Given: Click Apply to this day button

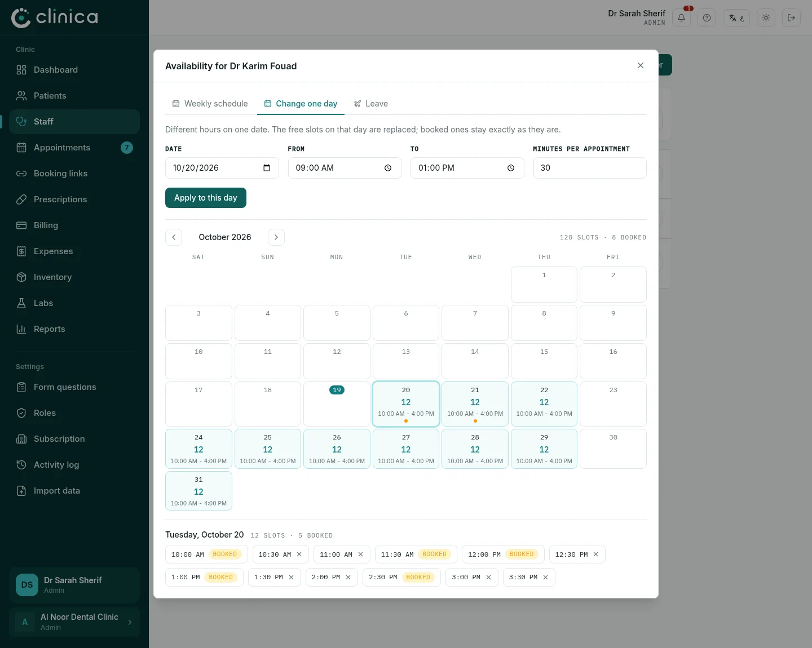Looking at the screenshot, I should pos(206,198).
